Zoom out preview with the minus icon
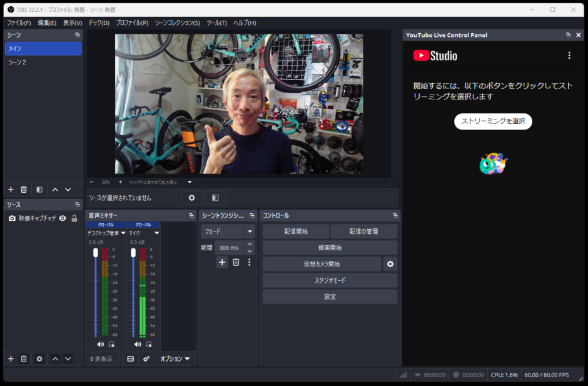The width and height of the screenshot is (588, 386). click(91, 182)
